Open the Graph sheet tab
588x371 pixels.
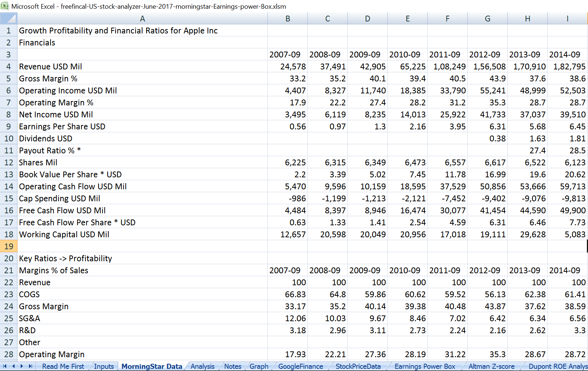point(258,367)
